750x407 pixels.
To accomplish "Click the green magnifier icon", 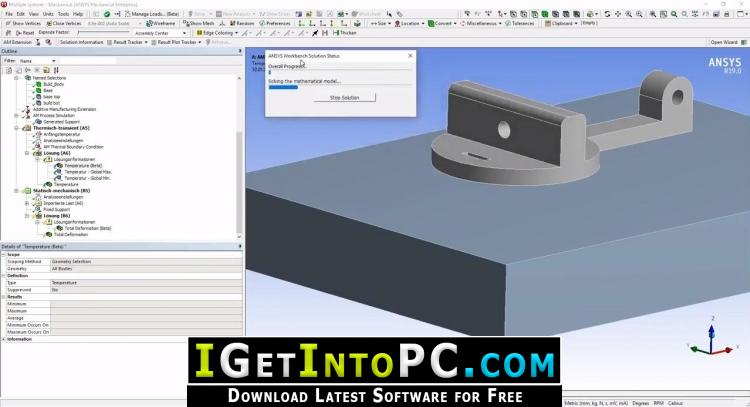I will [x=674, y=14].
